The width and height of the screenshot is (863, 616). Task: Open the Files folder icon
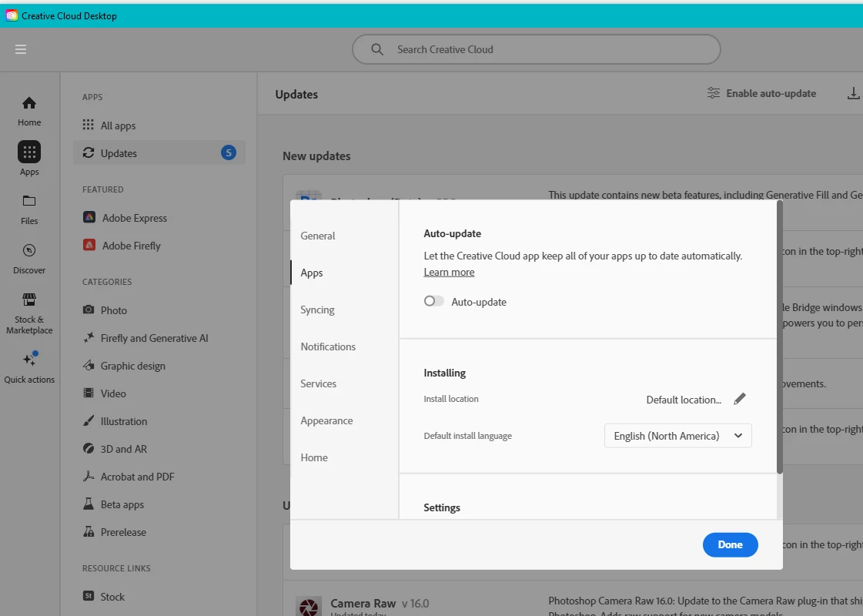pyautogui.click(x=29, y=201)
